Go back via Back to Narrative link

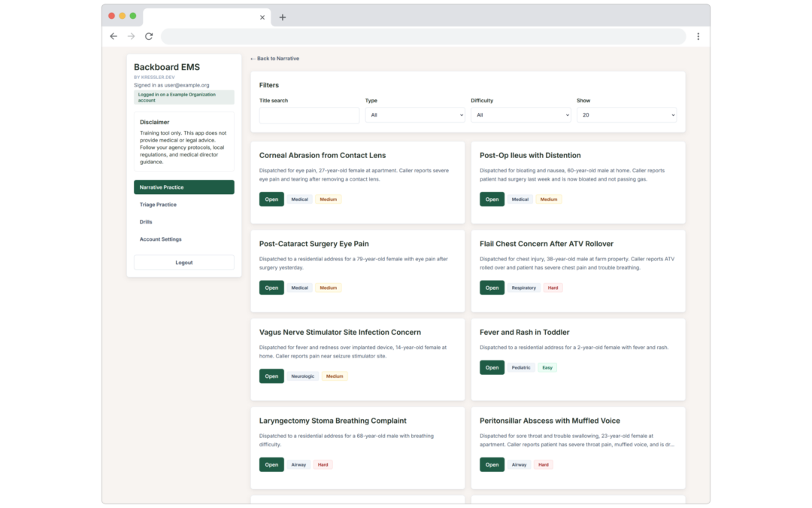tap(274, 59)
